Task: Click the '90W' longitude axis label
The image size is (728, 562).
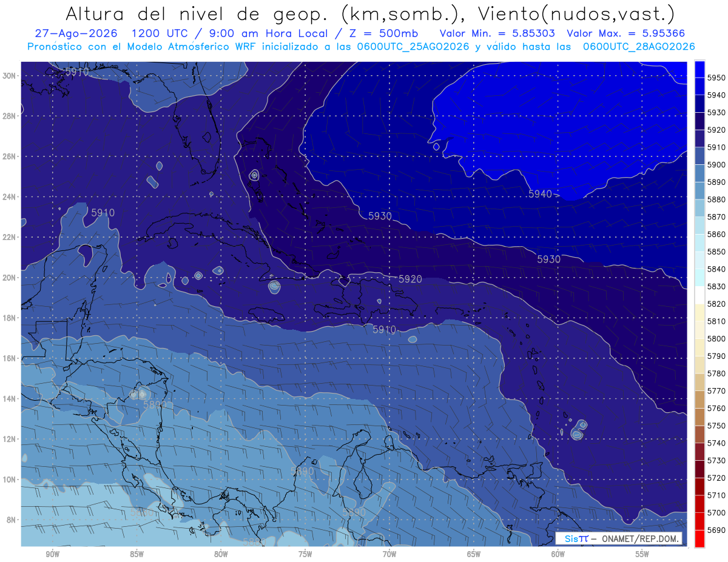Action: pyautogui.click(x=52, y=555)
